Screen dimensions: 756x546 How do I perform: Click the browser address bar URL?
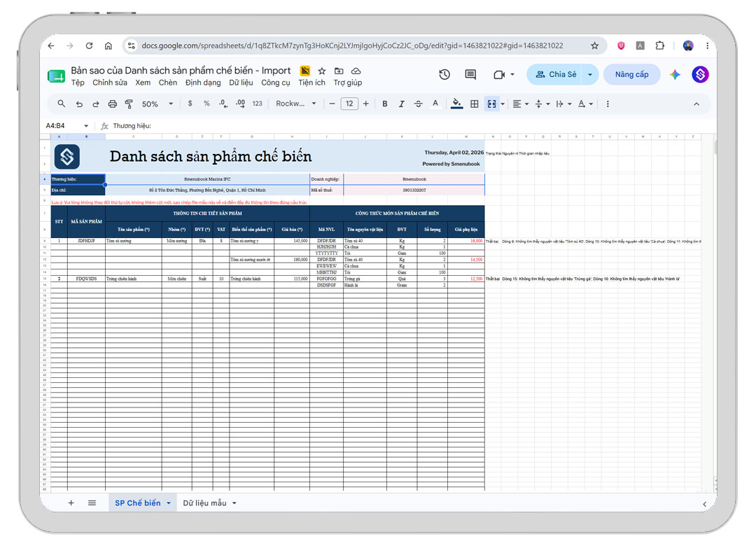tap(352, 45)
